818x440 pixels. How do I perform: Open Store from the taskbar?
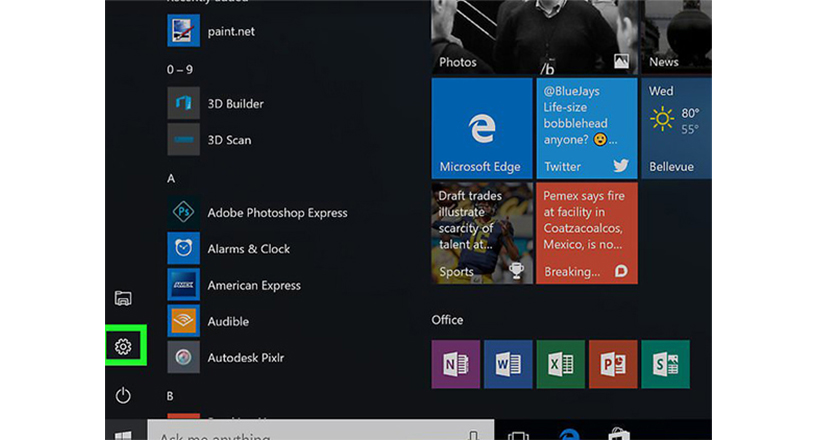pos(619,434)
